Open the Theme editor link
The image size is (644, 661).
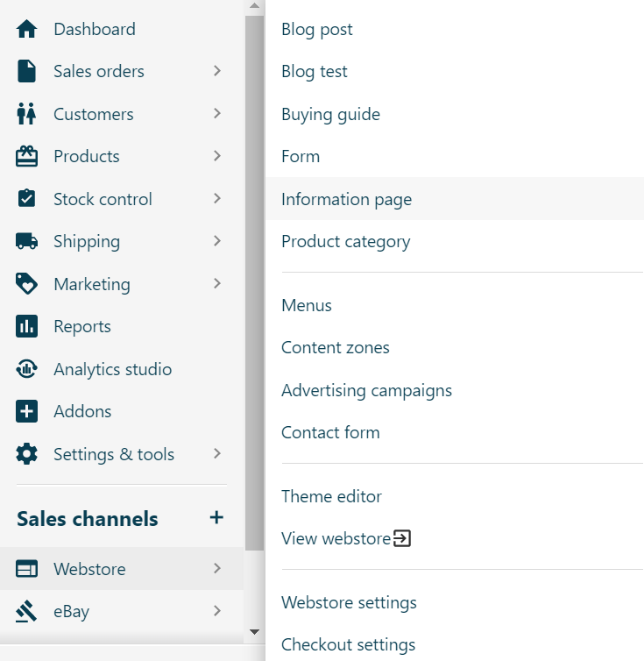coord(331,496)
